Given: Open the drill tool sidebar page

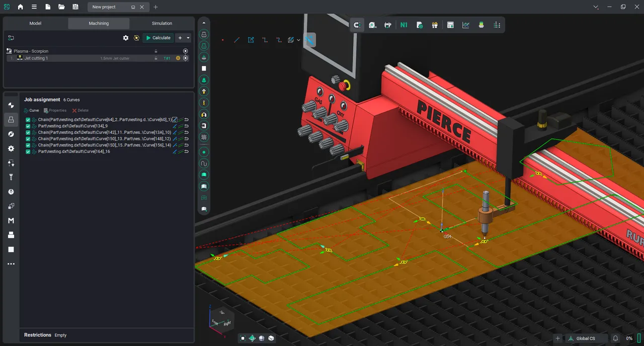Looking at the screenshot, I should coord(11,177).
